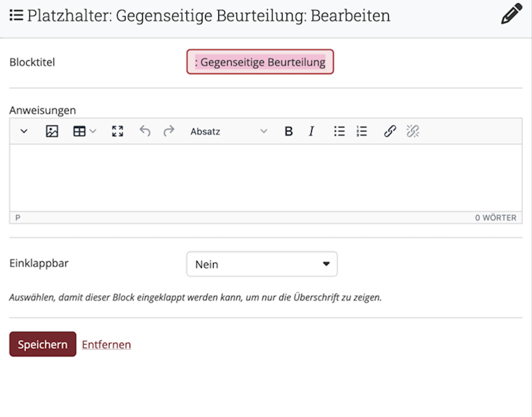The width and height of the screenshot is (532, 417).
Task: Click the insert image icon
Action: [52, 131]
